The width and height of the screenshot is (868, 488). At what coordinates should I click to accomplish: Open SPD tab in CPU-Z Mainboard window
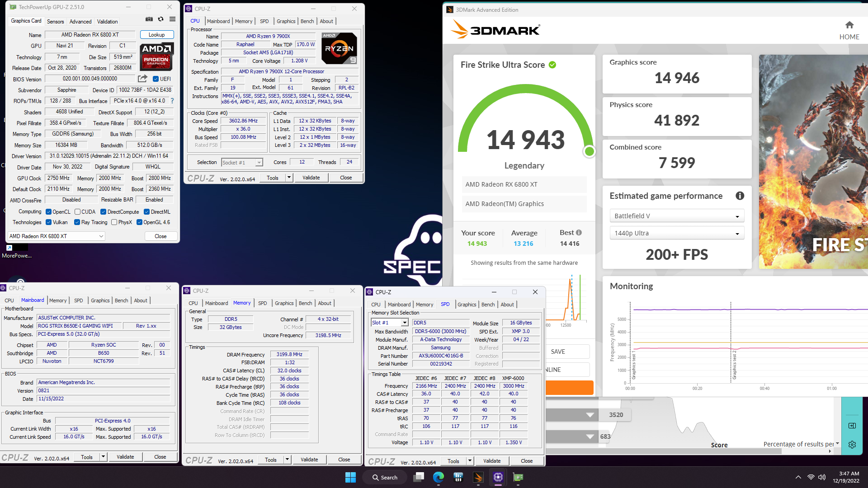79,300
